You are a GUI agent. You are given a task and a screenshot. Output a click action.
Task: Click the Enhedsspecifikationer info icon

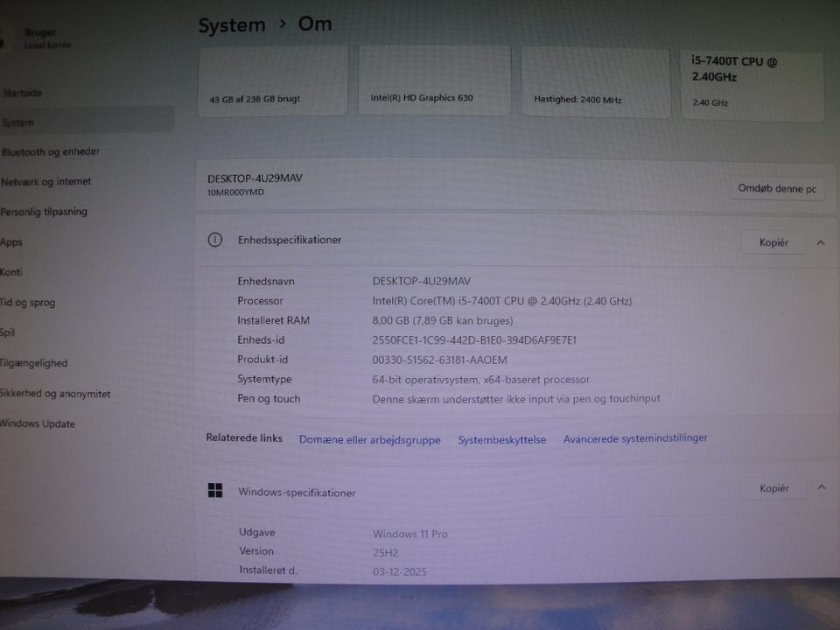(215, 240)
